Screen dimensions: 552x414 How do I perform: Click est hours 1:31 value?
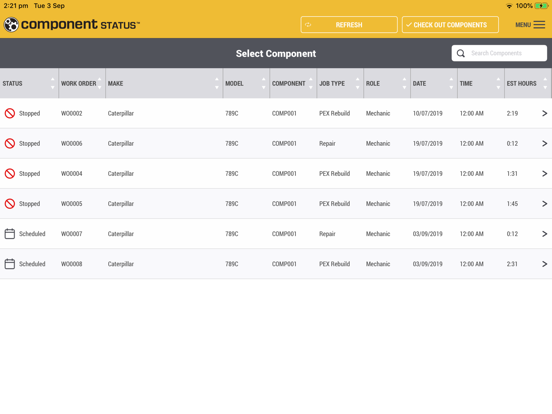pyautogui.click(x=512, y=173)
